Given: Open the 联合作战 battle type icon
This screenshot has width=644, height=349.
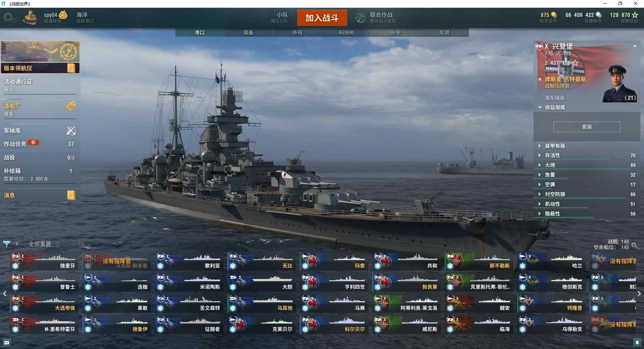Looking at the screenshot, I should coord(361,17).
